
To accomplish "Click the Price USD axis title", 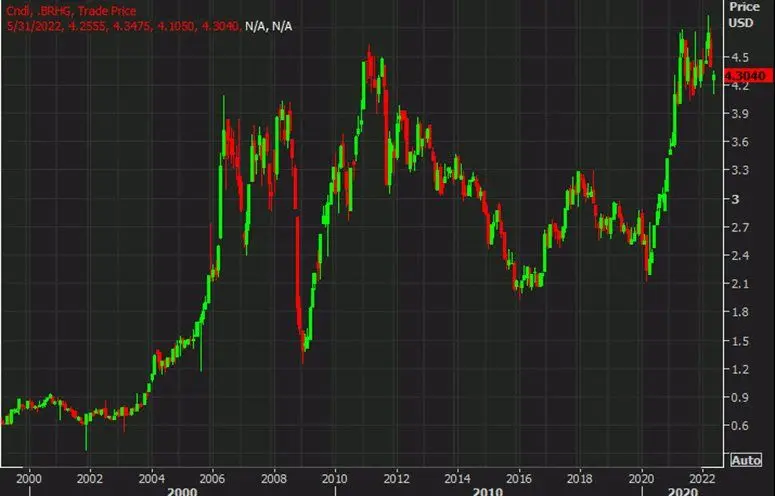I will coord(740,14).
